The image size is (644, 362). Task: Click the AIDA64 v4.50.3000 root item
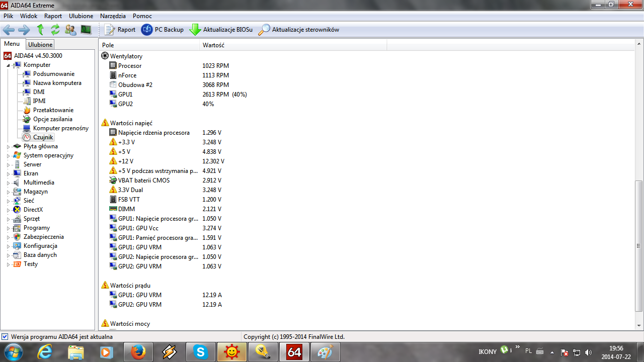click(38, 56)
